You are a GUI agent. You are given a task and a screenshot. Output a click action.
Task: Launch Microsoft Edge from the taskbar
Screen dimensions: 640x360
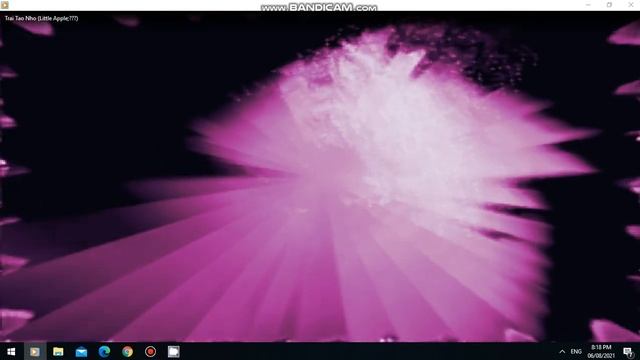(104, 351)
